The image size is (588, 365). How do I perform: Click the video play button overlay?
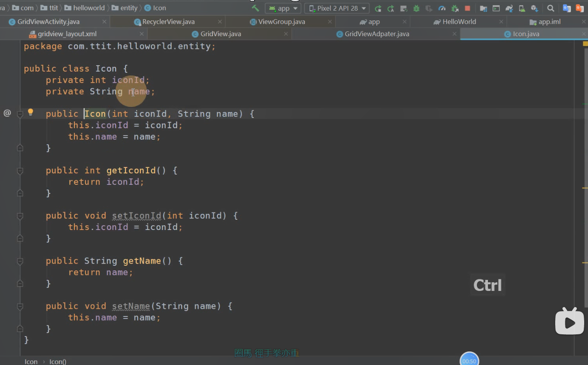pos(569,321)
